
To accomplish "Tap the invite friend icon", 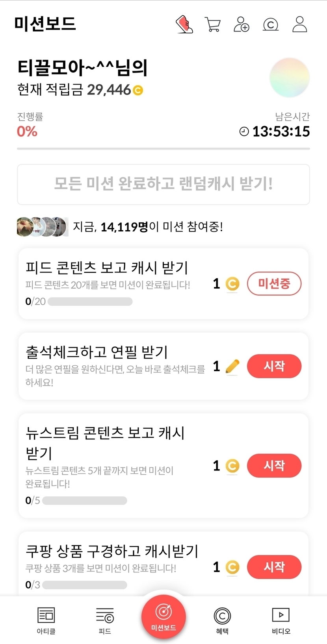I will (x=242, y=24).
